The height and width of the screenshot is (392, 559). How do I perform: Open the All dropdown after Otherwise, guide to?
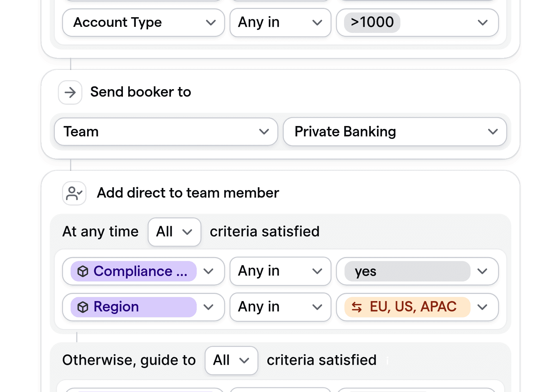click(x=231, y=360)
